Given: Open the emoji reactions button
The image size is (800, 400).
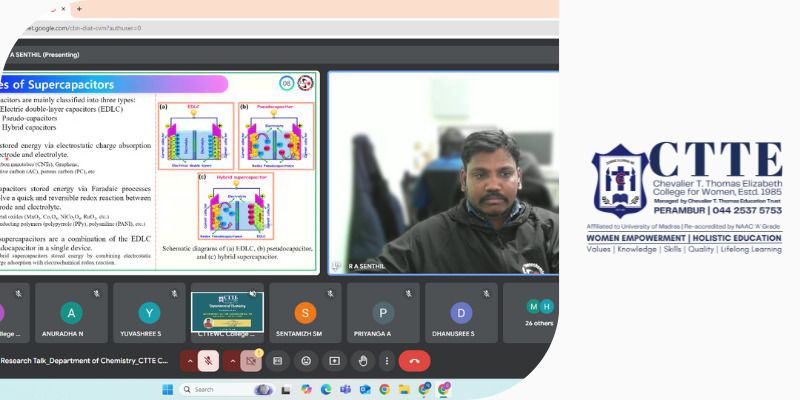Looking at the screenshot, I should point(306,361).
